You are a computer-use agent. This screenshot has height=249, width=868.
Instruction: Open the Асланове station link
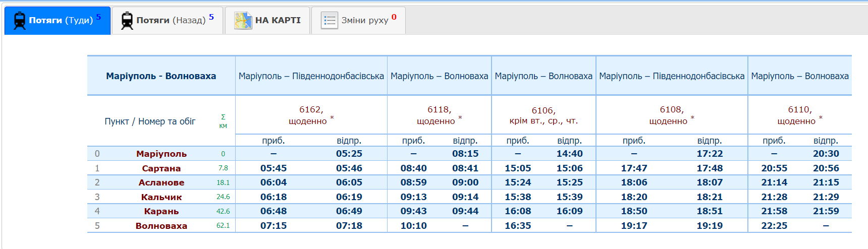coord(161,182)
